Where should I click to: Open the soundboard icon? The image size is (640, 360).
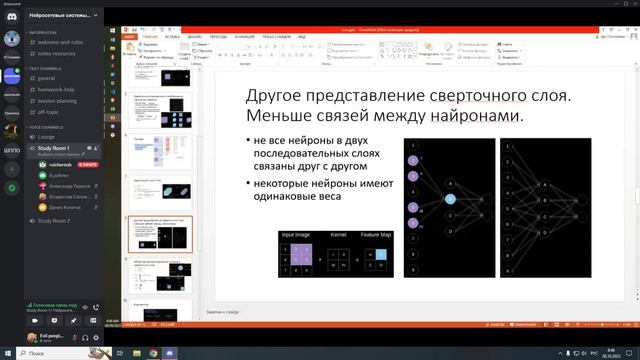click(93, 321)
